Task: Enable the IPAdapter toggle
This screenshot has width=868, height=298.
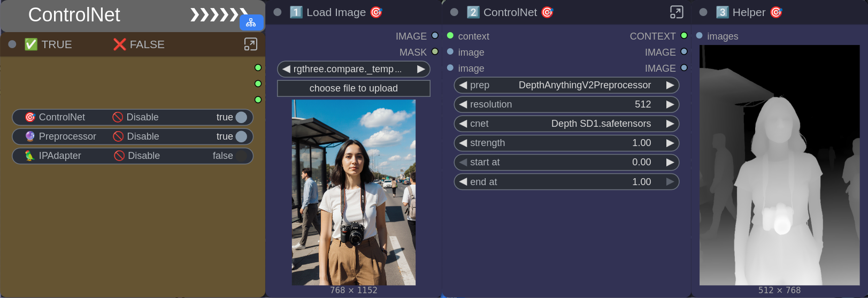Action: pos(241,156)
